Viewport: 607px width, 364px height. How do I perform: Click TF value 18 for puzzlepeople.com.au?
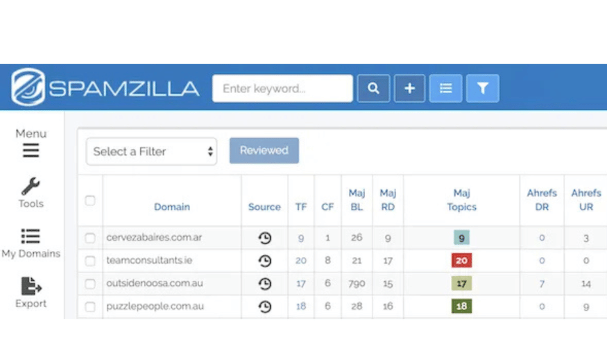(x=301, y=306)
